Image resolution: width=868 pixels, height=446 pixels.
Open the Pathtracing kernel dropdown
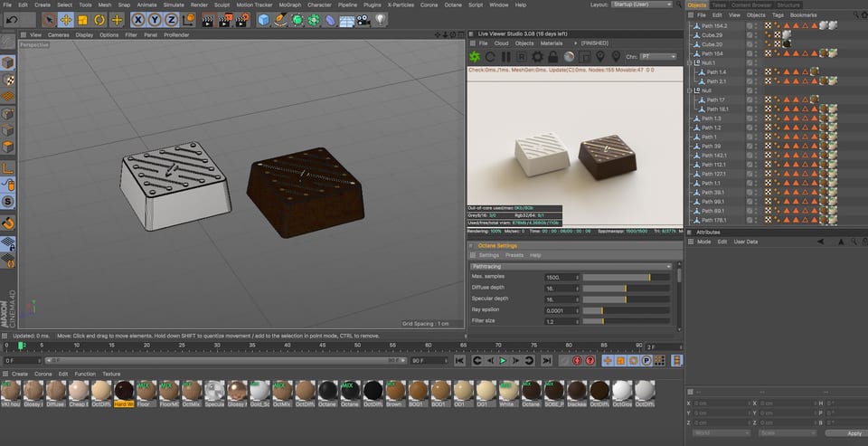[x=571, y=267]
